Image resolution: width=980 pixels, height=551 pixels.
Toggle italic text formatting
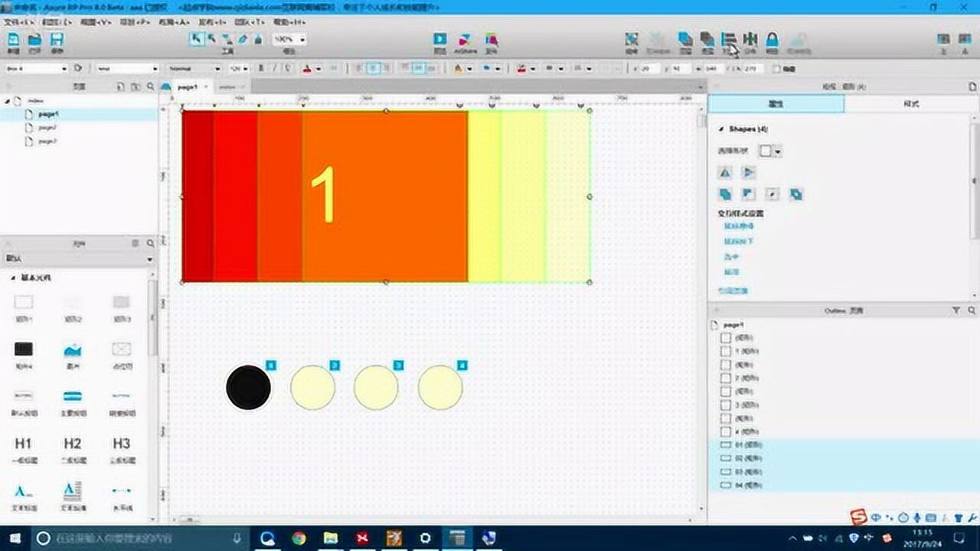tap(274, 68)
